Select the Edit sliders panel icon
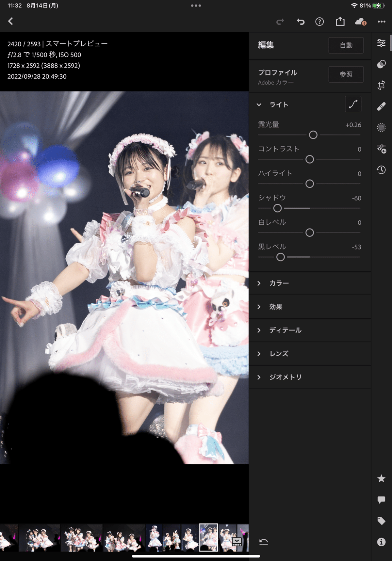 (x=381, y=43)
